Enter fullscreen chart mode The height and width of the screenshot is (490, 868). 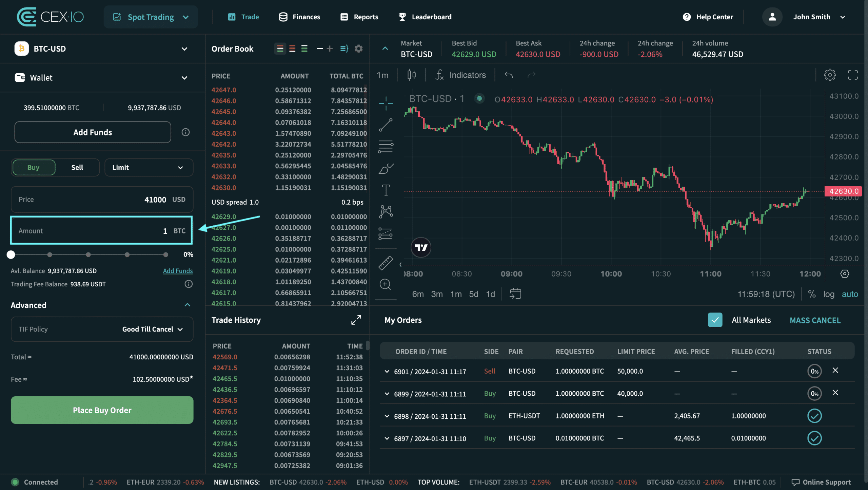pos(853,75)
